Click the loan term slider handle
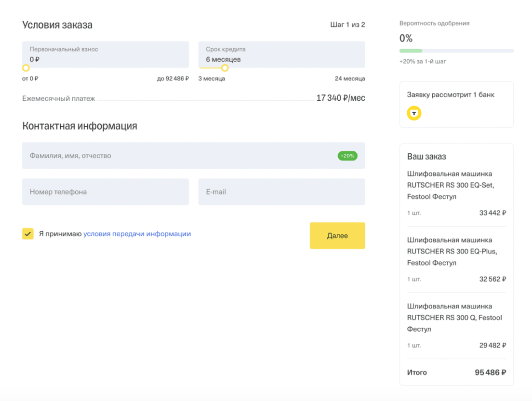The image size is (532, 401). click(225, 68)
